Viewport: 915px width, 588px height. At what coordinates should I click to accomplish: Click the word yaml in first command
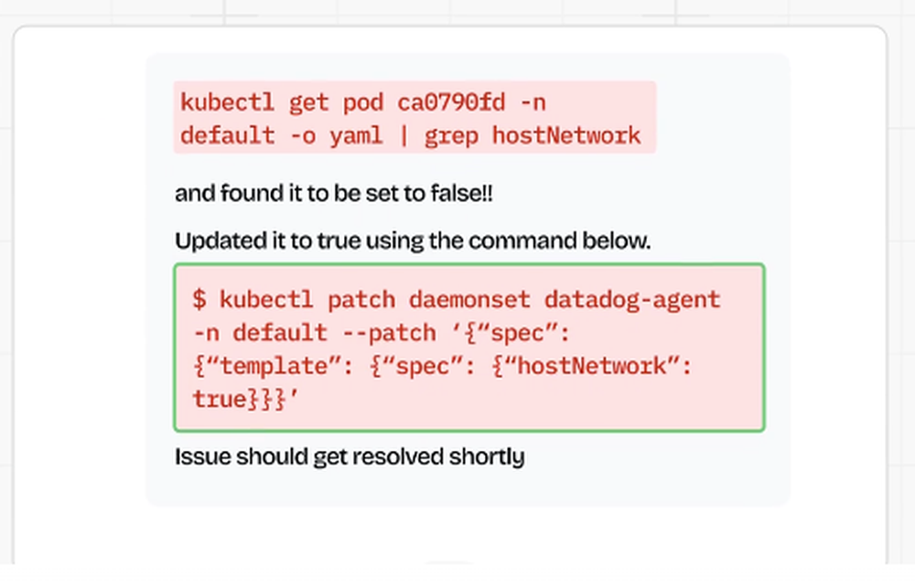[355, 135]
